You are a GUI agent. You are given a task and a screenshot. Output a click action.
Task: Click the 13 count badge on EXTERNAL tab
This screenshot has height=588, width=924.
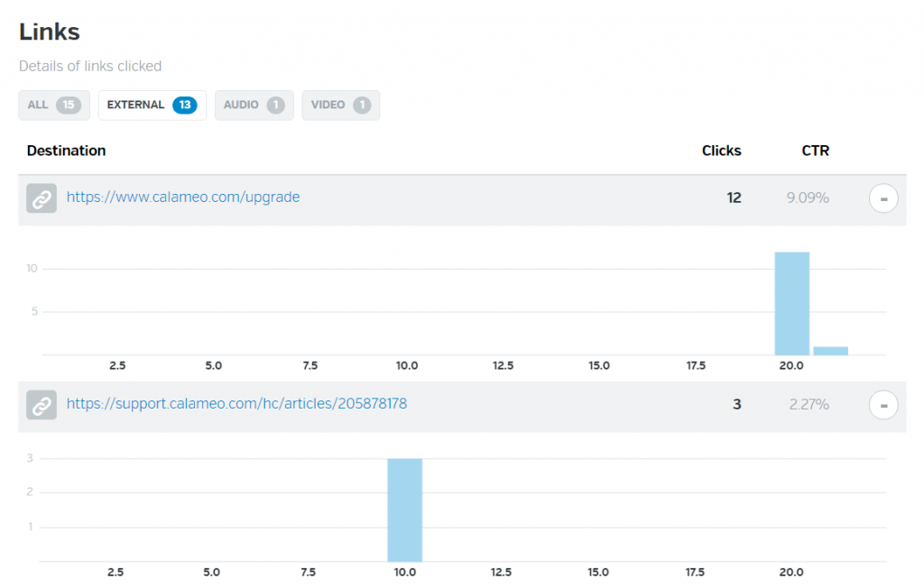[184, 105]
